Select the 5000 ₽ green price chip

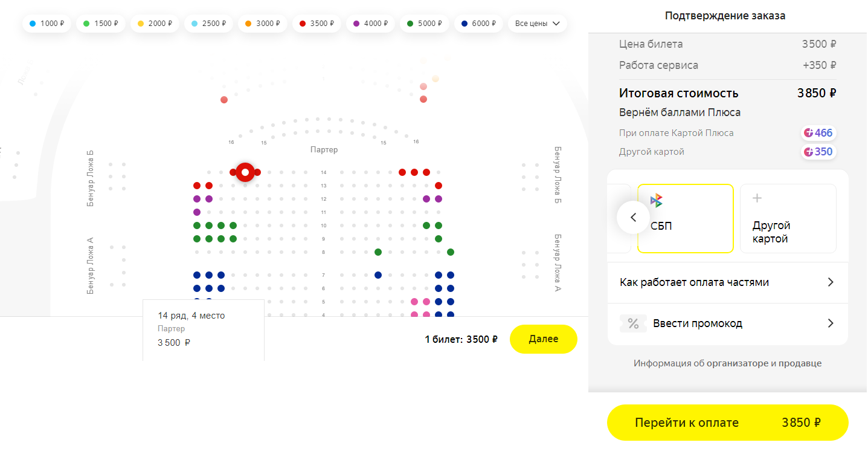tap(424, 24)
